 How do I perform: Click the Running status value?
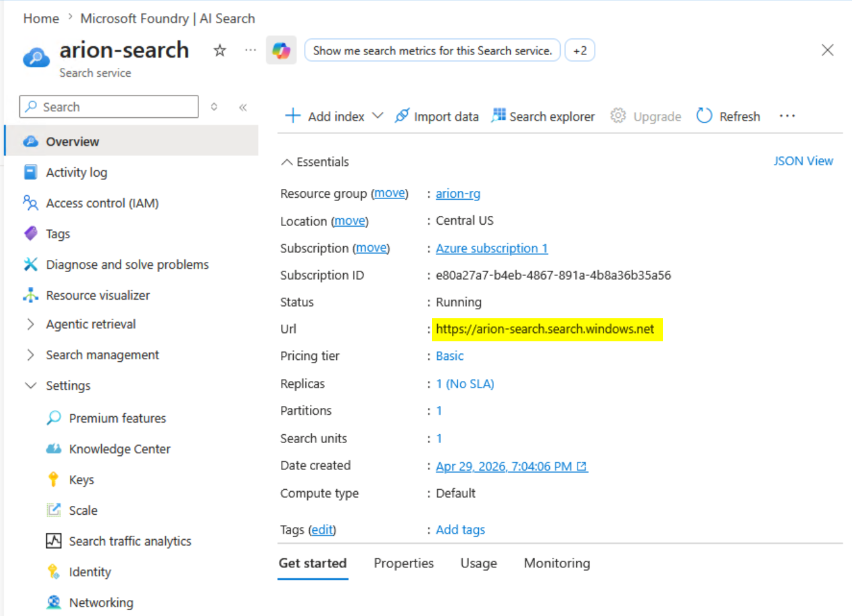point(459,302)
